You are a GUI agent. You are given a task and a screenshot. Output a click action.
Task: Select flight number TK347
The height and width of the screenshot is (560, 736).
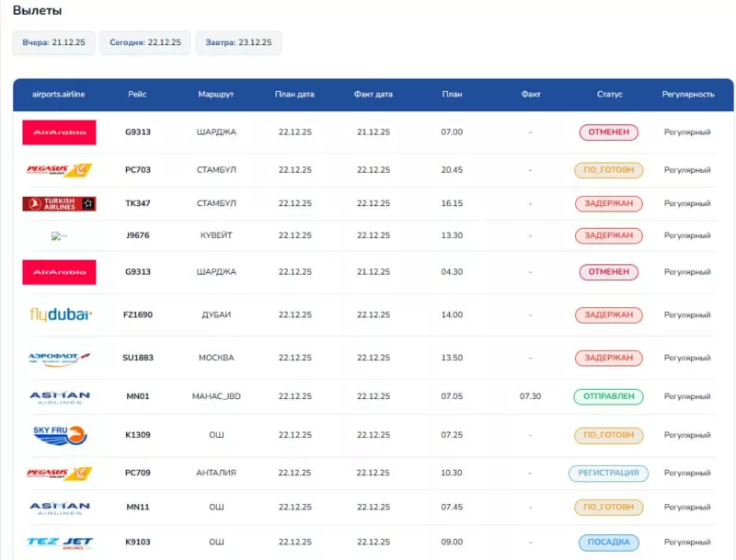[x=138, y=203]
